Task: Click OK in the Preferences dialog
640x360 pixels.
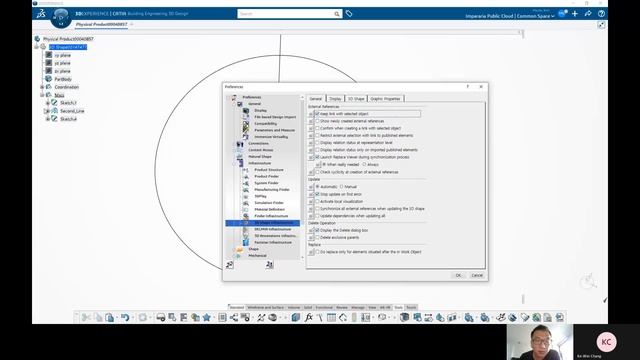Action: coord(458,276)
